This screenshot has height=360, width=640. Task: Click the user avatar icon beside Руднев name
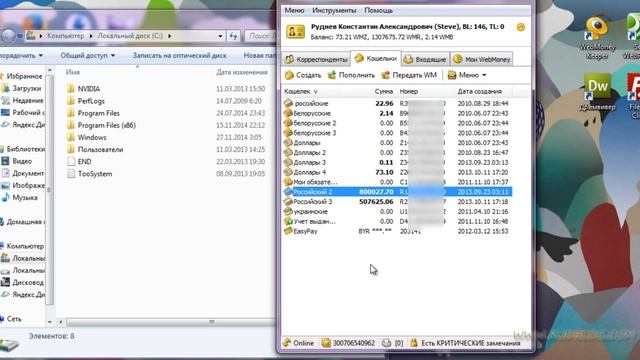[296, 31]
